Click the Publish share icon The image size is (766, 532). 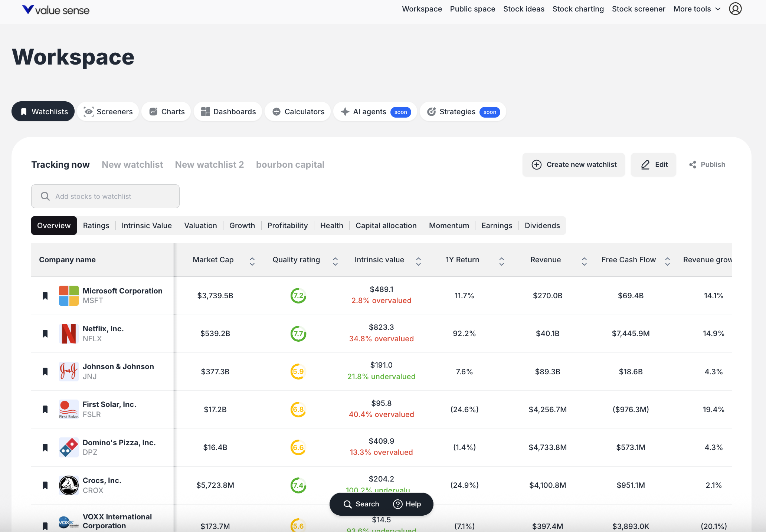pyautogui.click(x=693, y=165)
